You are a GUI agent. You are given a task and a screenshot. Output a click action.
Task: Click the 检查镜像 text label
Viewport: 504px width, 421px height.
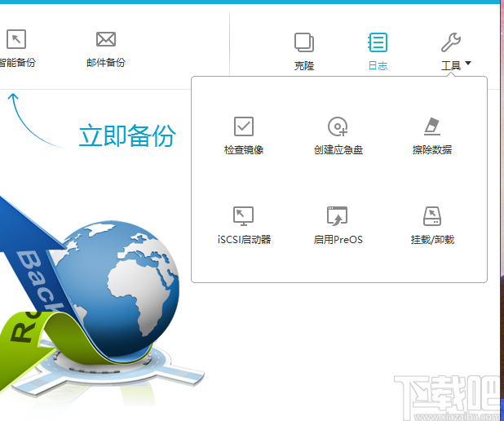click(244, 150)
